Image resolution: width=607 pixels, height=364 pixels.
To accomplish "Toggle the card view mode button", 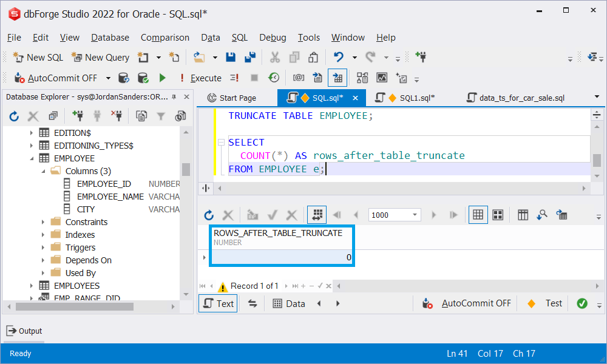I will (497, 214).
